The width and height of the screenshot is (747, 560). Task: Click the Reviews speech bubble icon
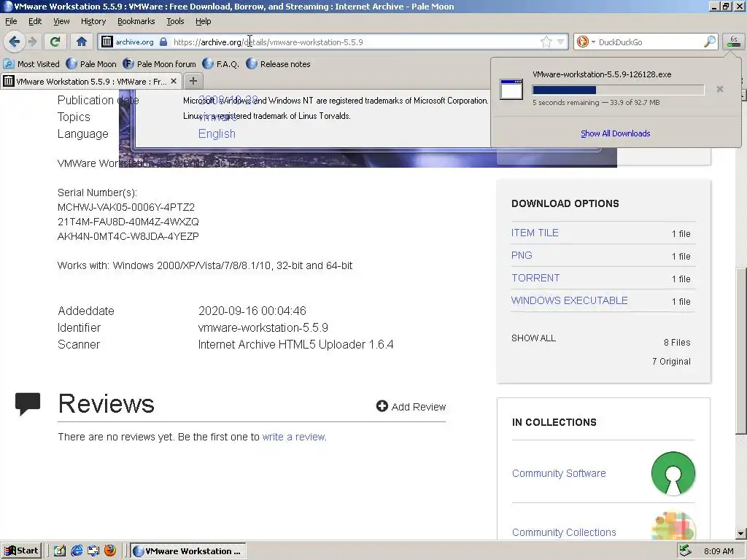point(28,404)
